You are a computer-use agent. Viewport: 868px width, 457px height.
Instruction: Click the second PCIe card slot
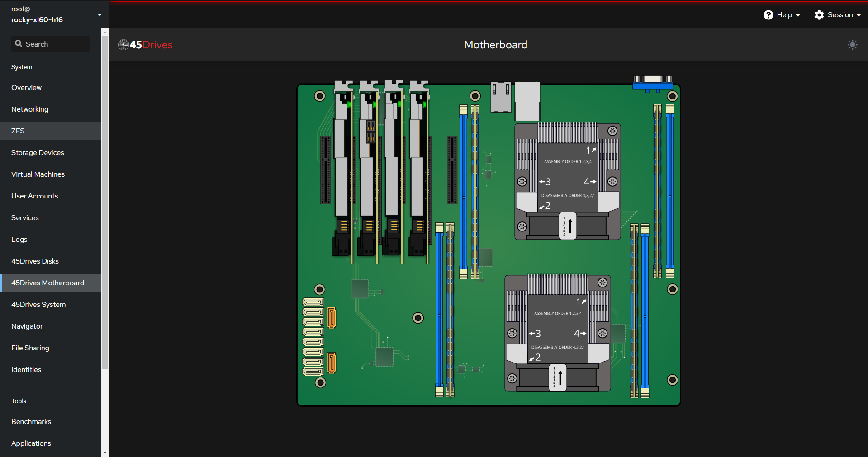coord(368,172)
